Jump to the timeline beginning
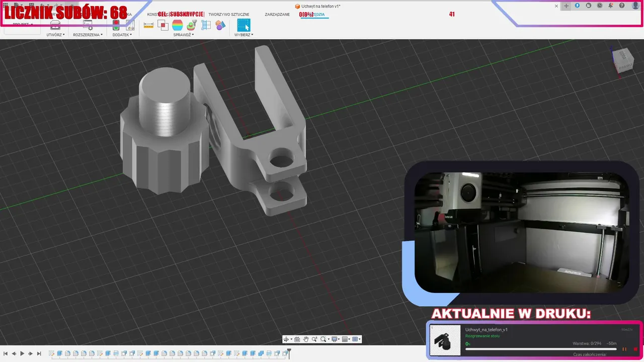This screenshot has width=644, height=362. click(x=6, y=354)
